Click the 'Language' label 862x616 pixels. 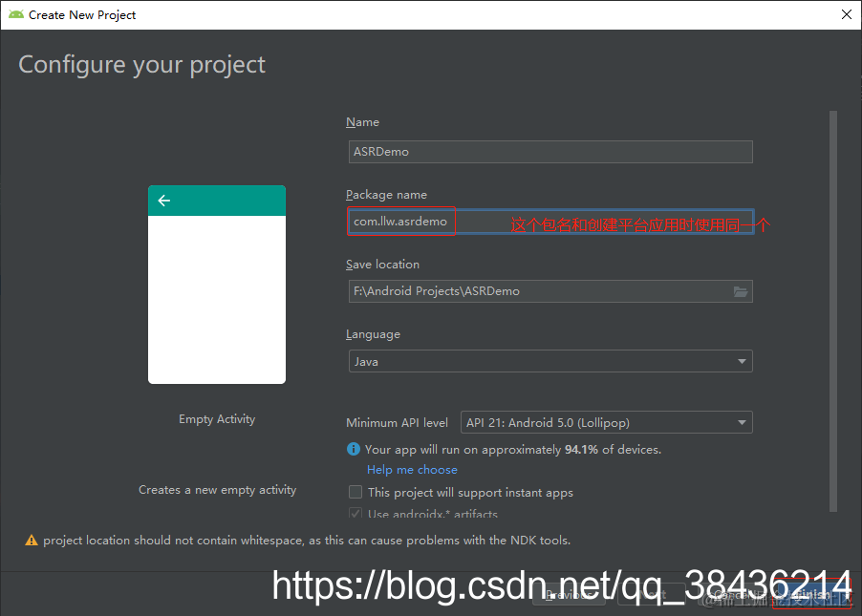pos(374,334)
